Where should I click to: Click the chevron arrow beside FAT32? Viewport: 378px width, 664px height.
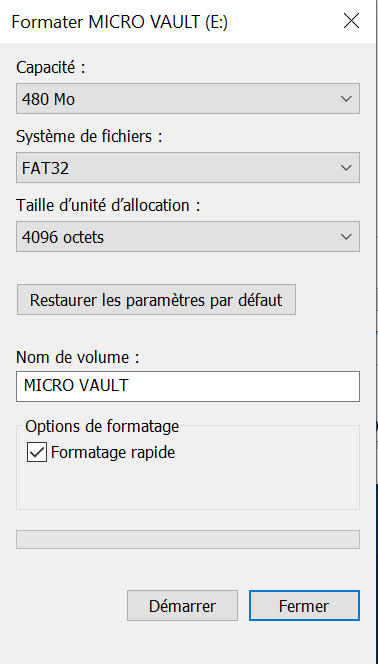346,168
